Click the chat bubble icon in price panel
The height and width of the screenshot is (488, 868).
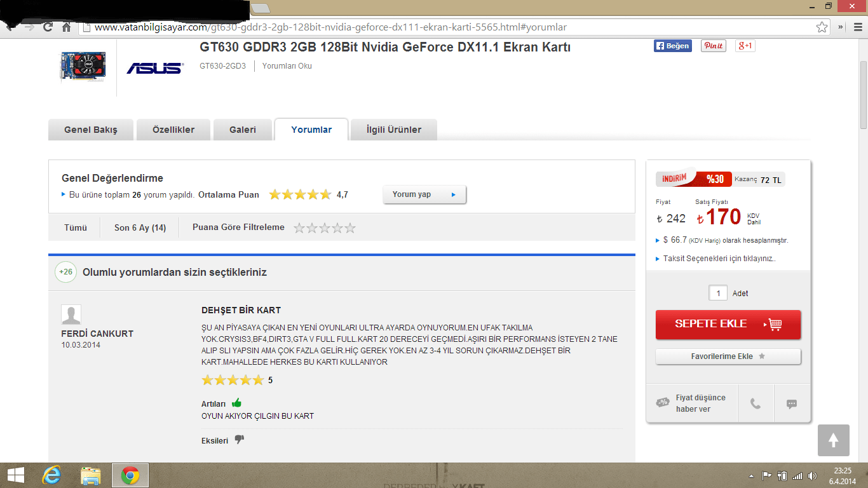(792, 403)
